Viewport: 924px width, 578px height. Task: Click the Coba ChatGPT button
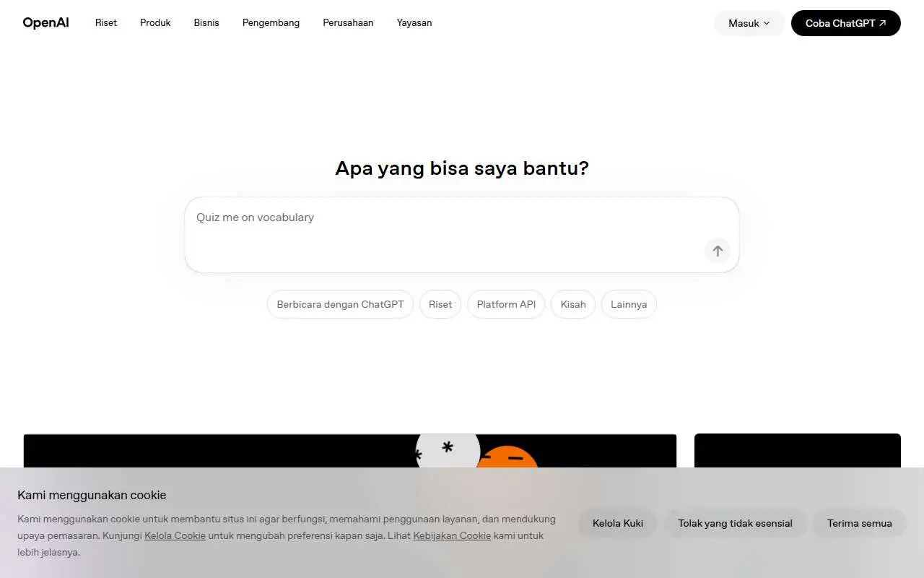846,23
